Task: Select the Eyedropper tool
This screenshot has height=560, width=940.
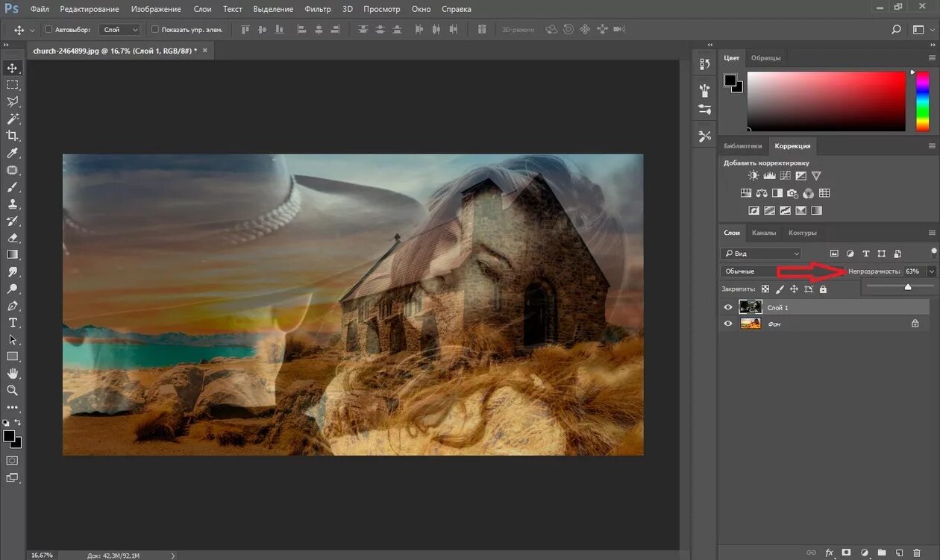Action: click(x=13, y=153)
